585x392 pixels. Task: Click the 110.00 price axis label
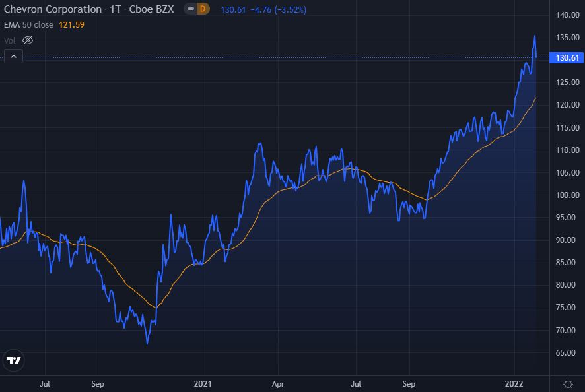(567, 150)
